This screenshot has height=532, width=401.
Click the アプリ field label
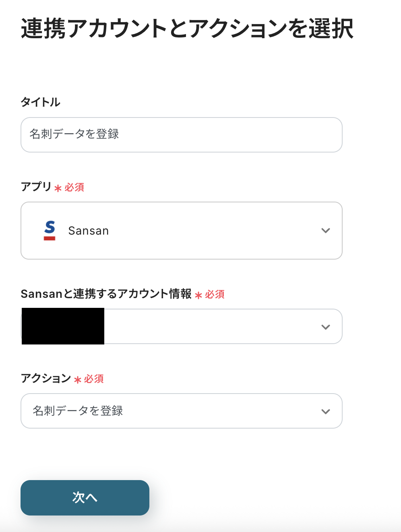[x=36, y=187]
